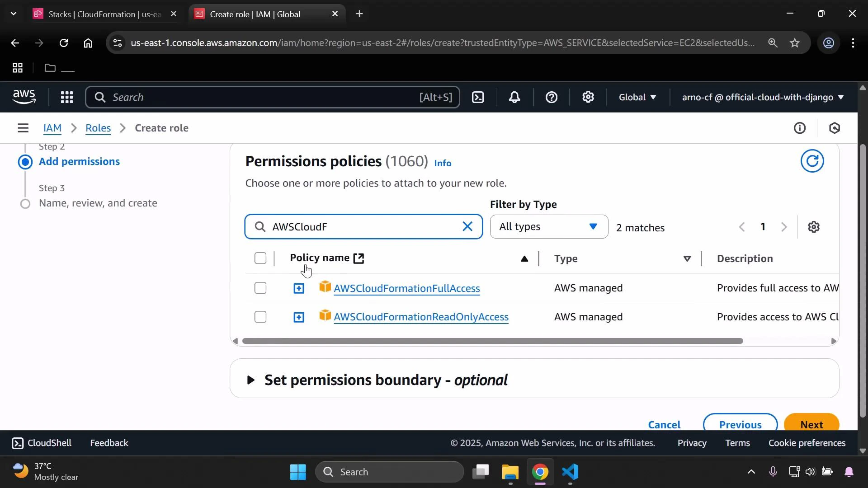The height and width of the screenshot is (488, 868).
Task: Open the All types filter dropdown
Action: [x=548, y=226]
